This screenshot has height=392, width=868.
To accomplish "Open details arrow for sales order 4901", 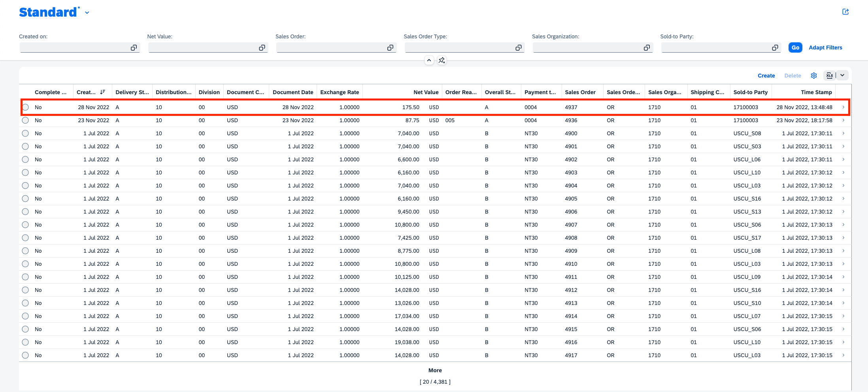I will (x=843, y=146).
